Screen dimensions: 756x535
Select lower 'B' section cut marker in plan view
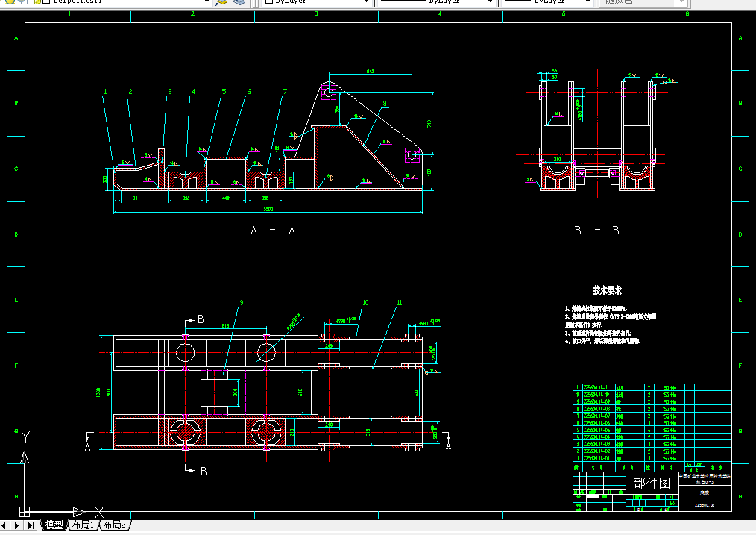tap(204, 472)
